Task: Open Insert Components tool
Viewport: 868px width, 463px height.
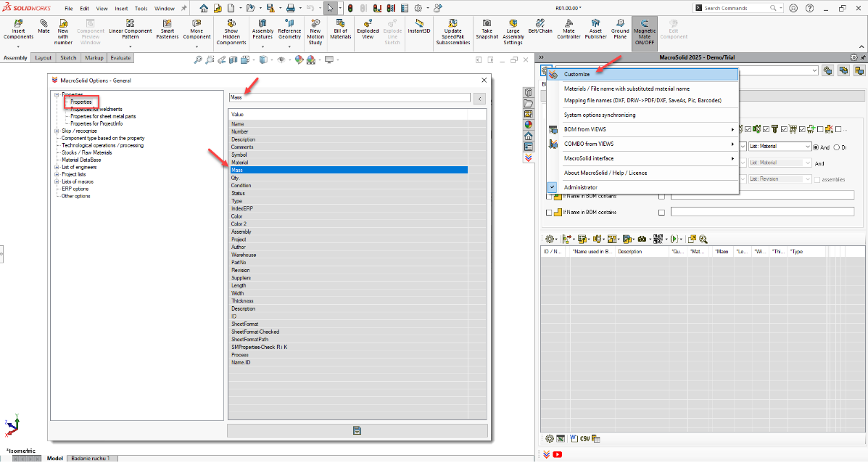Action: tap(18, 29)
